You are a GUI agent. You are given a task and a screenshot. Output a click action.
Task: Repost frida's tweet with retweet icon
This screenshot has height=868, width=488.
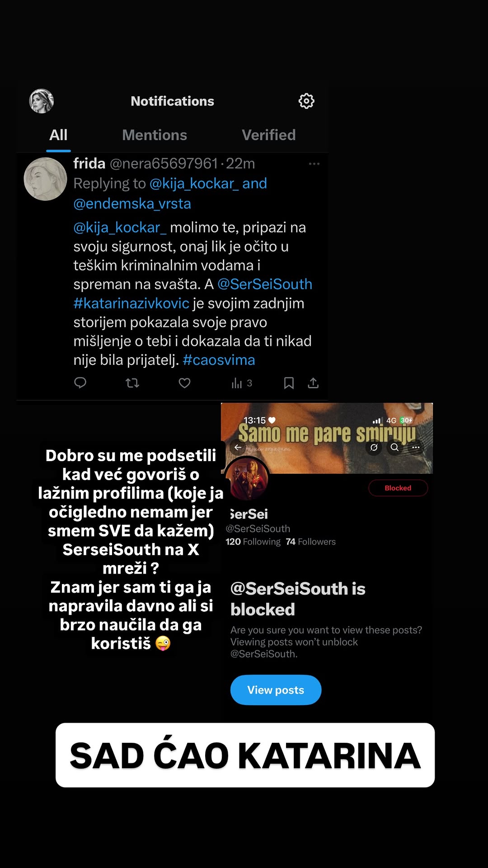coord(132,383)
